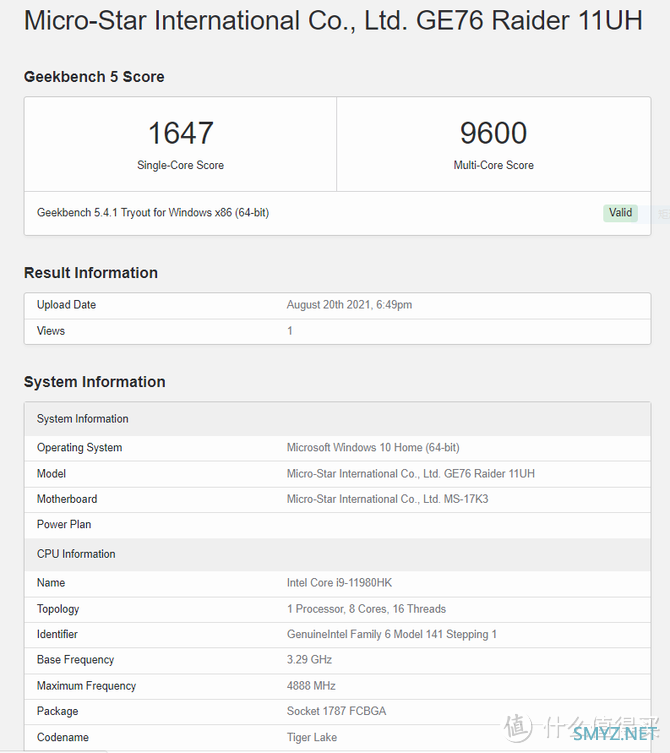The width and height of the screenshot is (670, 753).
Task: Click the page title 'GE76 Raider 11UH'
Action: [x=529, y=21]
